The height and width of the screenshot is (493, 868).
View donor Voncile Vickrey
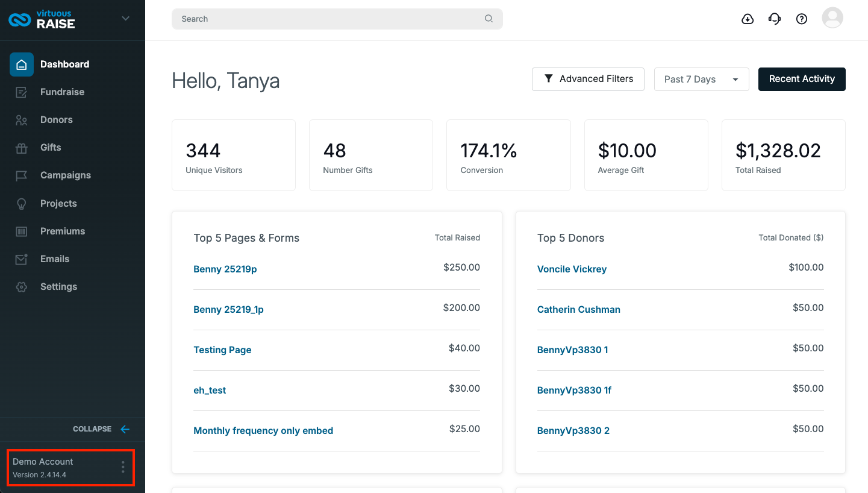[572, 269]
